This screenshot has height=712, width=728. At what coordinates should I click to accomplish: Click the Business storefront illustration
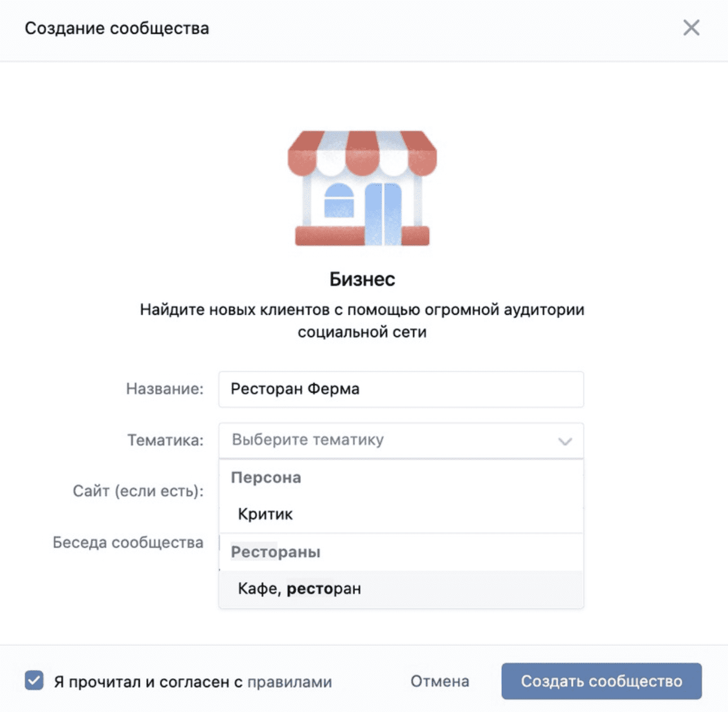(362, 188)
